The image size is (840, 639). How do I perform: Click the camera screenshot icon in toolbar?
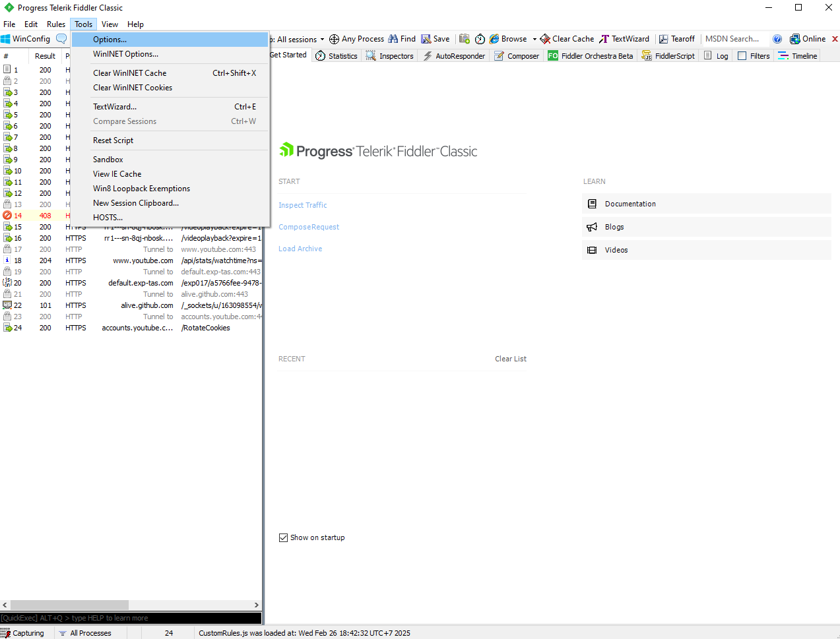coord(465,39)
